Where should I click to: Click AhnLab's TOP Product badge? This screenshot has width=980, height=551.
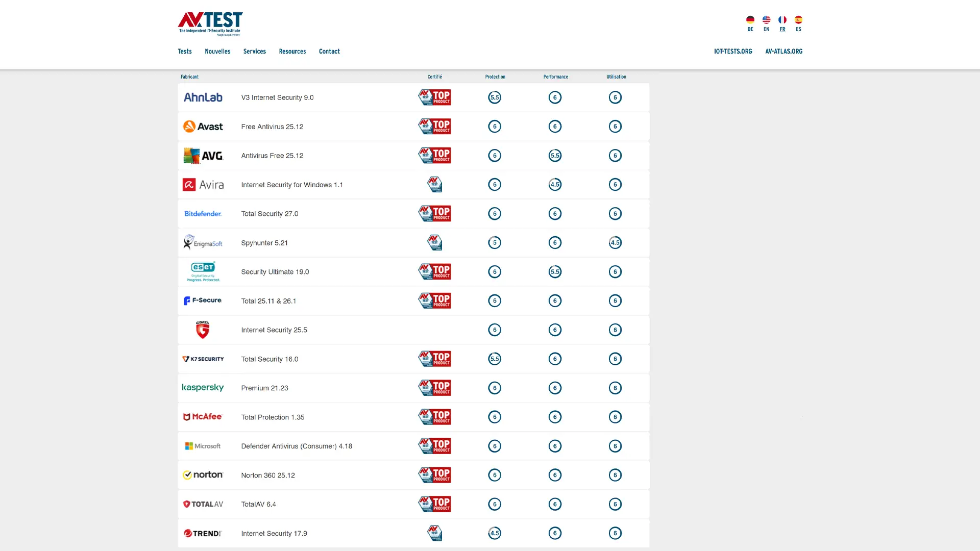click(x=434, y=97)
